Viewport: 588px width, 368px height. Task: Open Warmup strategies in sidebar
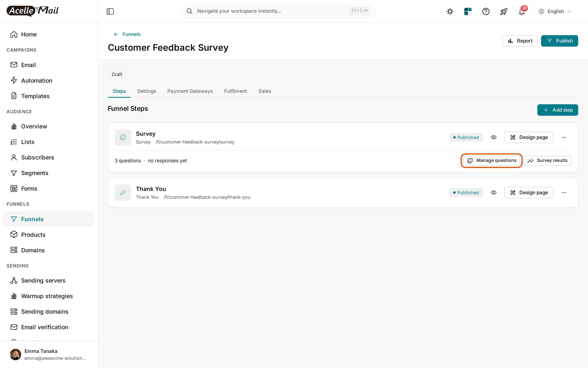pyautogui.click(x=49, y=296)
